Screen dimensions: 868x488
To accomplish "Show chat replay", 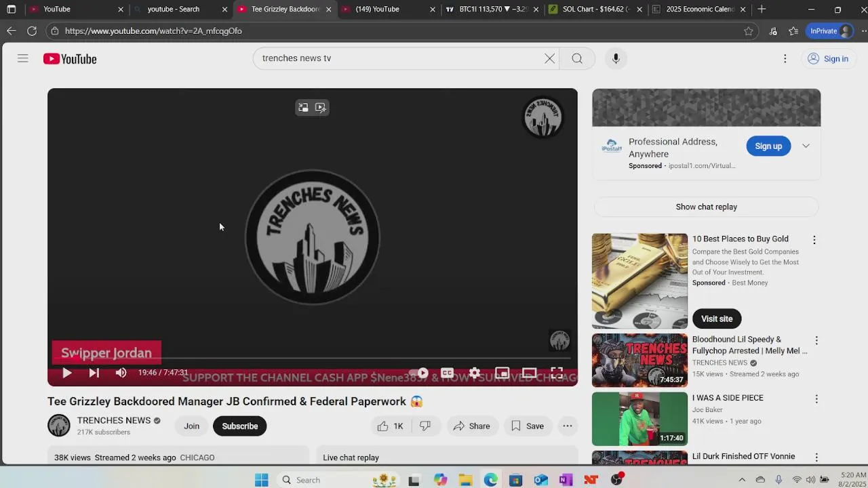I will (706, 207).
